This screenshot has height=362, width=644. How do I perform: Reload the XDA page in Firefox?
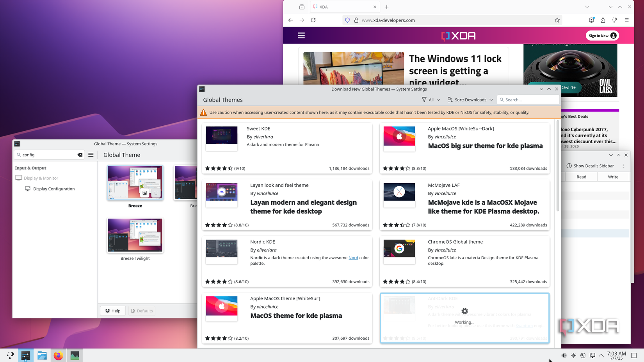click(313, 20)
